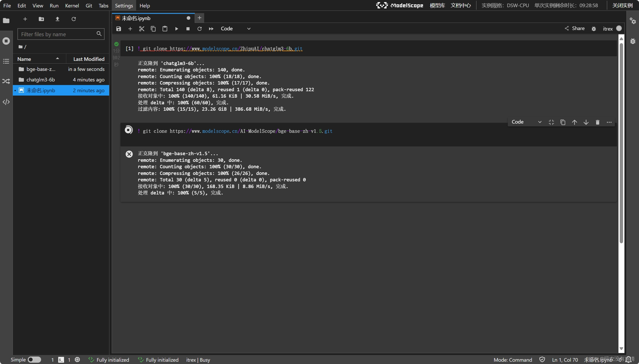The height and width of the screenshot is (364, 639).
Task: Open the View menu
Action: 38,5
